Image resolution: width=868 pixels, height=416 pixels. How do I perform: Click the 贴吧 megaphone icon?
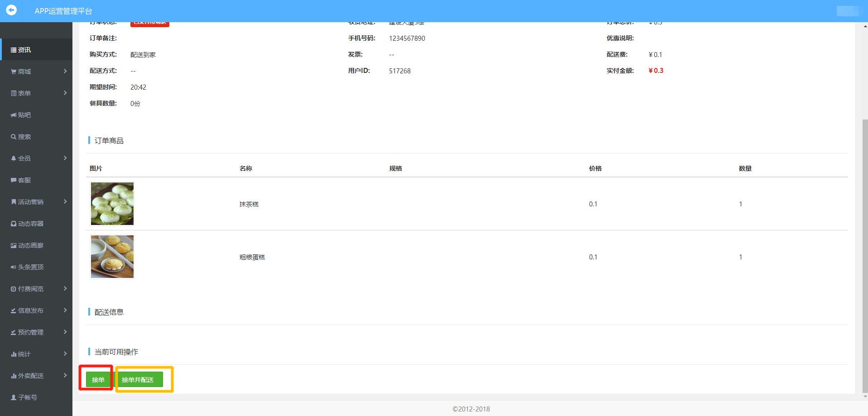pos(14,115)
